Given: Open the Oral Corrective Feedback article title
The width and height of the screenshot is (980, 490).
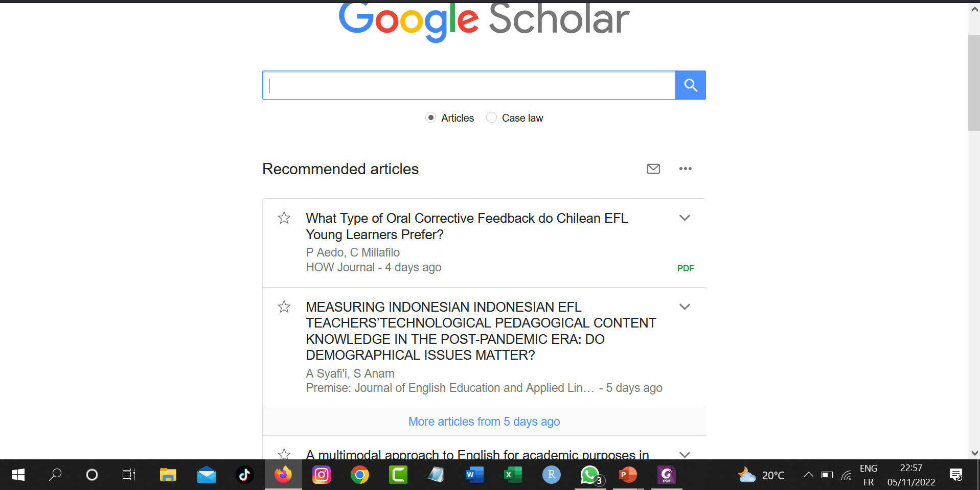Looking at the screenshot, I should [467, 226].
